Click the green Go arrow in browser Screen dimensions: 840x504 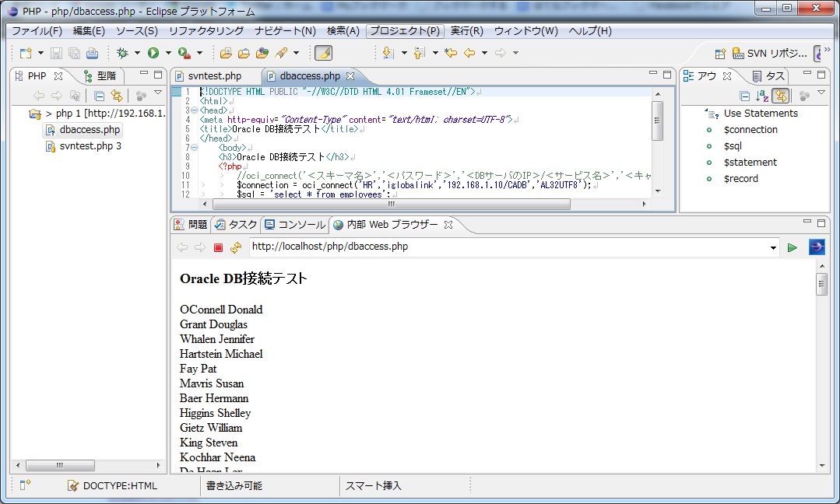793,247
